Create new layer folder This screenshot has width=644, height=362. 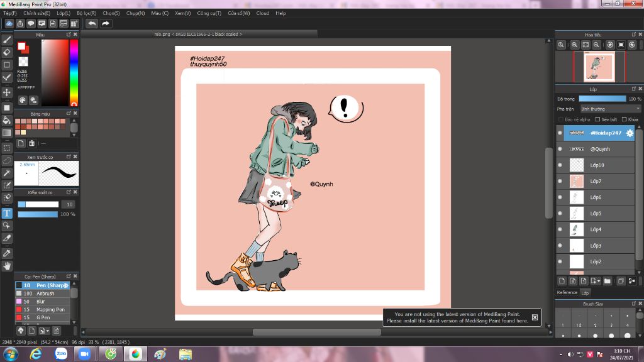[x=608, y=281]
